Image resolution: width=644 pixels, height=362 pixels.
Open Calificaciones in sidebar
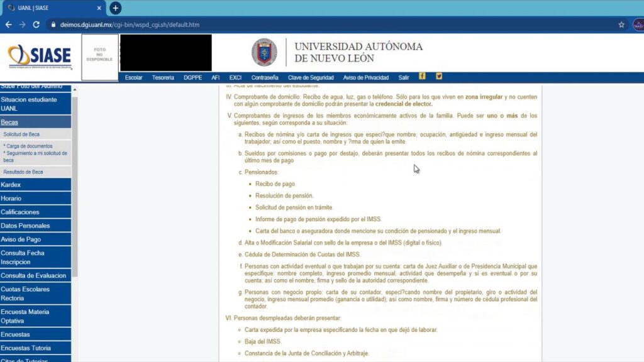[35, 212]
